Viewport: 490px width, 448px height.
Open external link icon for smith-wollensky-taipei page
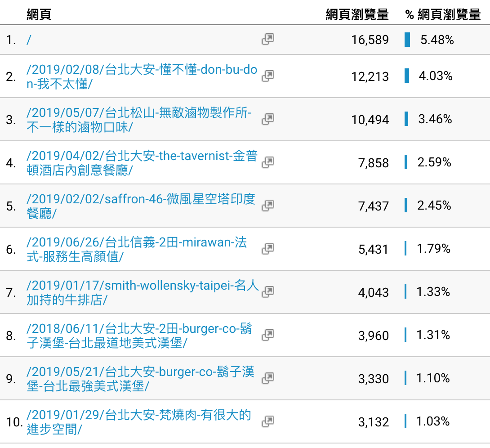pos(268,292)
